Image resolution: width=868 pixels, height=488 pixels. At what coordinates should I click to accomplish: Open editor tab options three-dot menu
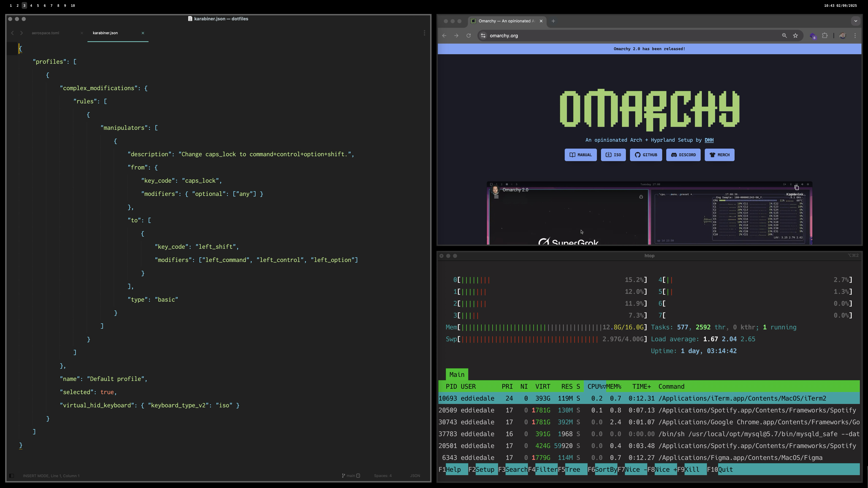[x=425, y=33]
